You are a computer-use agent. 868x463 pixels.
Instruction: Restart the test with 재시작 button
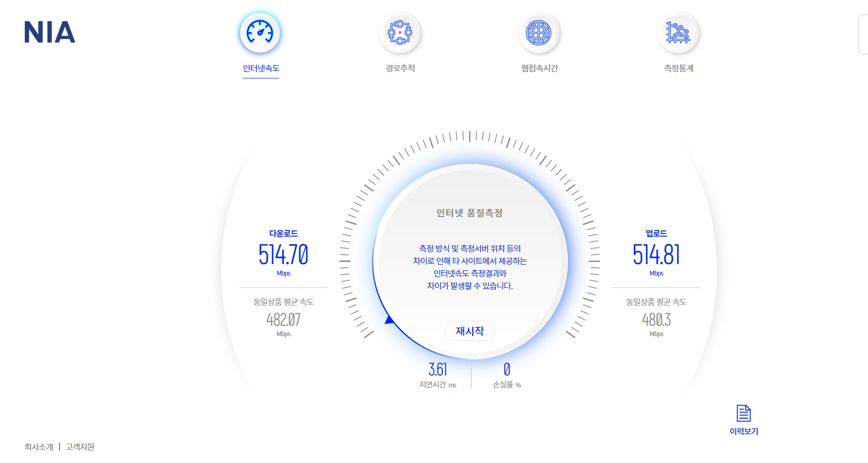point(470,331)
